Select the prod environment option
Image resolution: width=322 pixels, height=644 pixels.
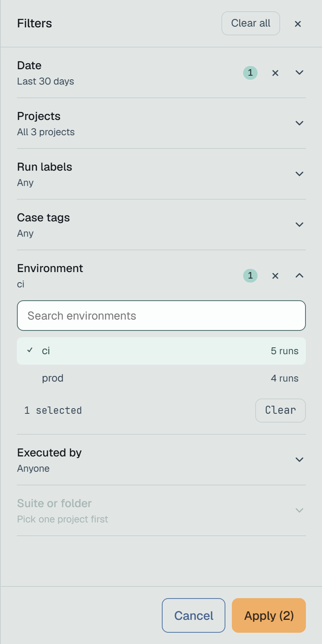coord(161,378)
